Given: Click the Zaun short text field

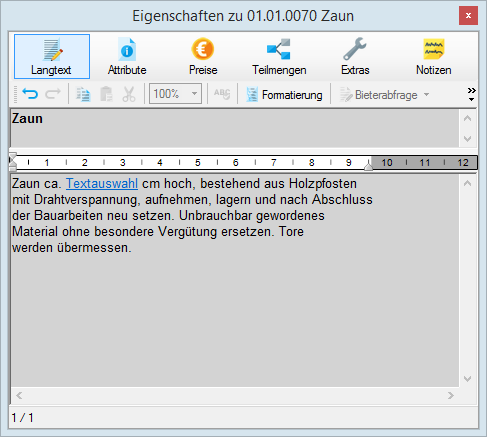Looking at the screenshot, I should 235,128.
